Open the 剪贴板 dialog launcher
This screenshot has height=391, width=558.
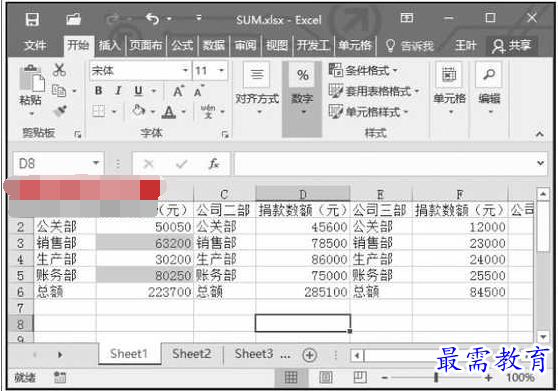pos(78,134)
